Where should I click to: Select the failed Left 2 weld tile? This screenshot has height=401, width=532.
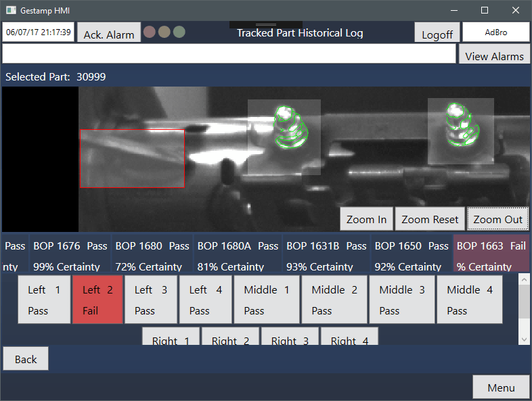[97, 300]
